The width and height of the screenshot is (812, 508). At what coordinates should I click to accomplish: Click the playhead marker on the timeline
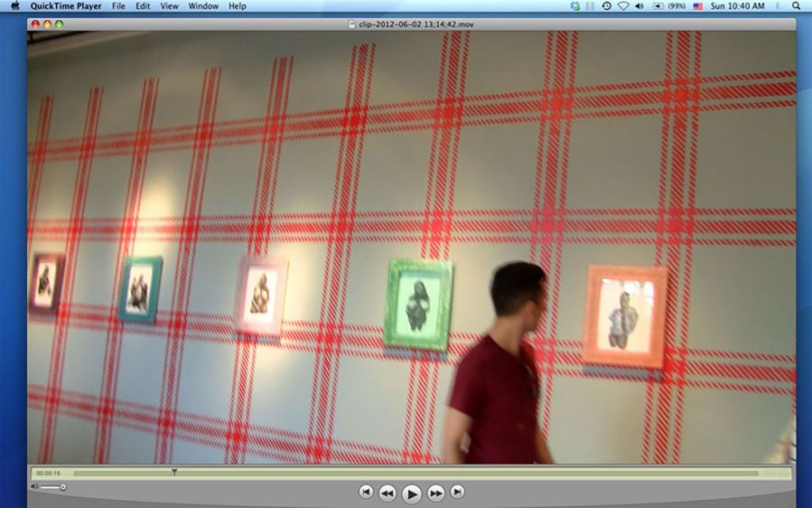(x=174, y=471)
